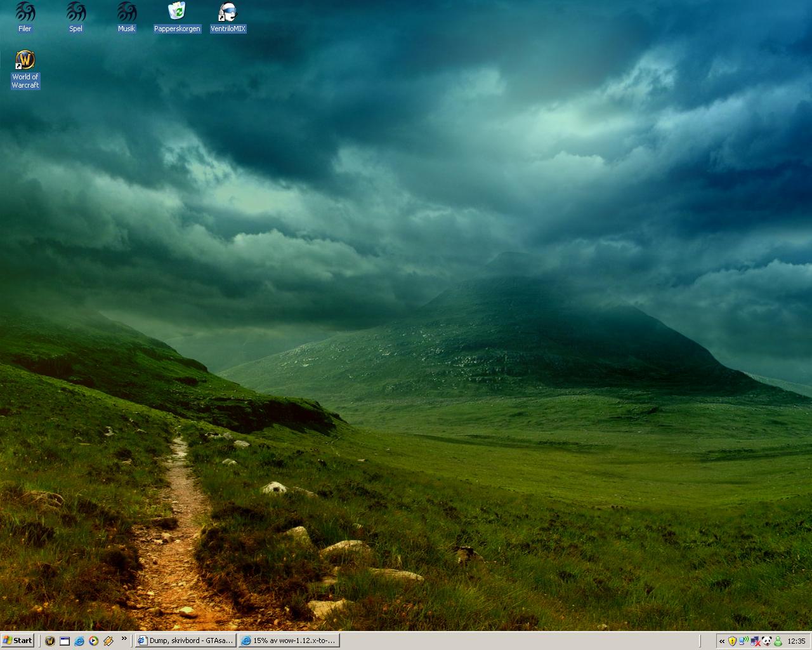The height and width of the screenshot is (650, 812).
Task: Launch World of Warcraft from Quick Launch
Action: [x=50, y=641]
